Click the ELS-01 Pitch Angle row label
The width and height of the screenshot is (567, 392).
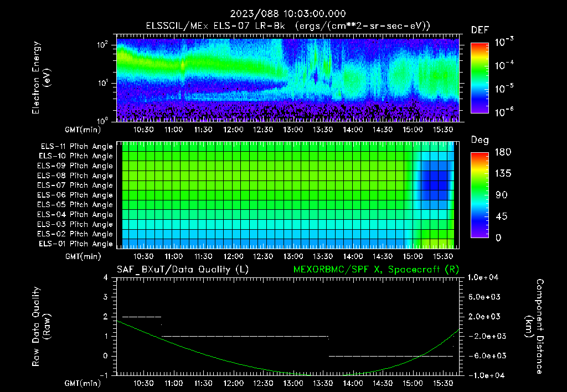(76, 244)
